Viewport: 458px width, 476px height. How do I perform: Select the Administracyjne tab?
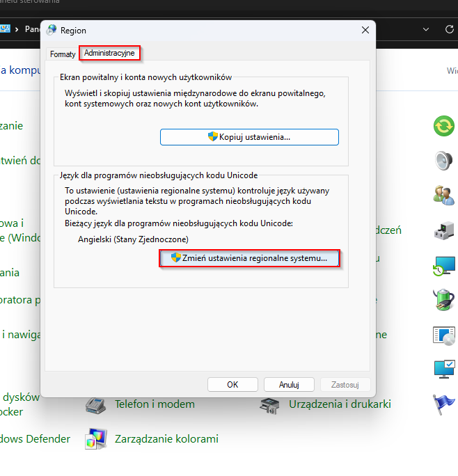[x=109, y=53]
